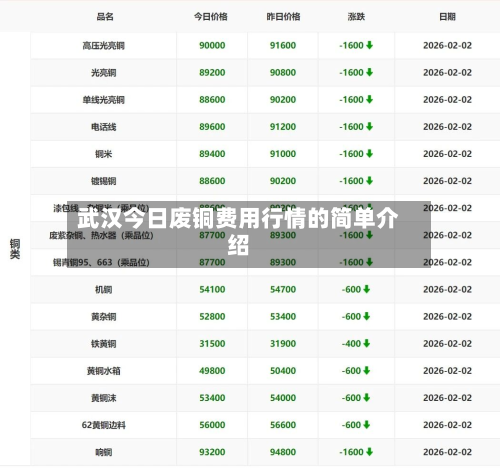Click the date 2026-02-02 in 高压光亮铜 row
Screen dimensions: 500x469
tap(447, 45)
